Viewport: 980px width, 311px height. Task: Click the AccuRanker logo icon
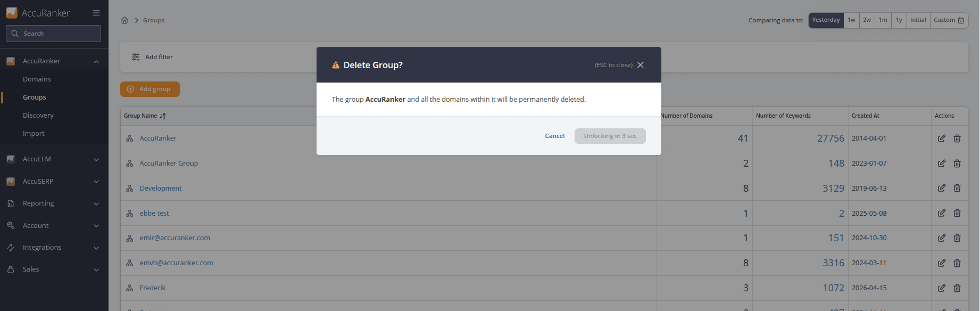[11, 13]
